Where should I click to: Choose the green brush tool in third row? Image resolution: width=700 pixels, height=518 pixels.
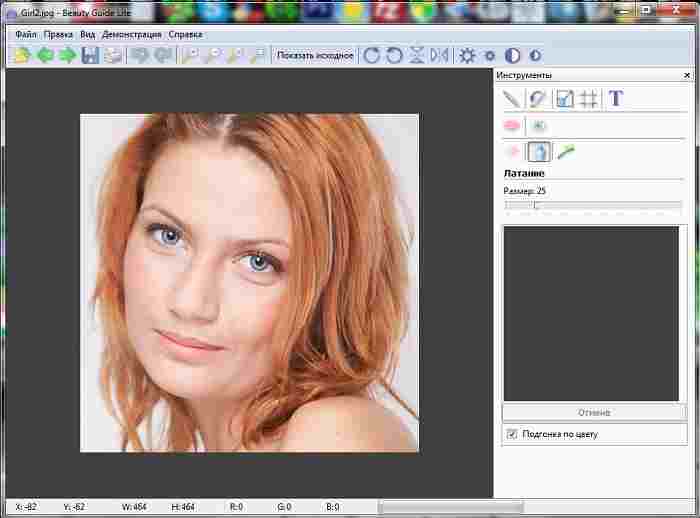(566, 152)
